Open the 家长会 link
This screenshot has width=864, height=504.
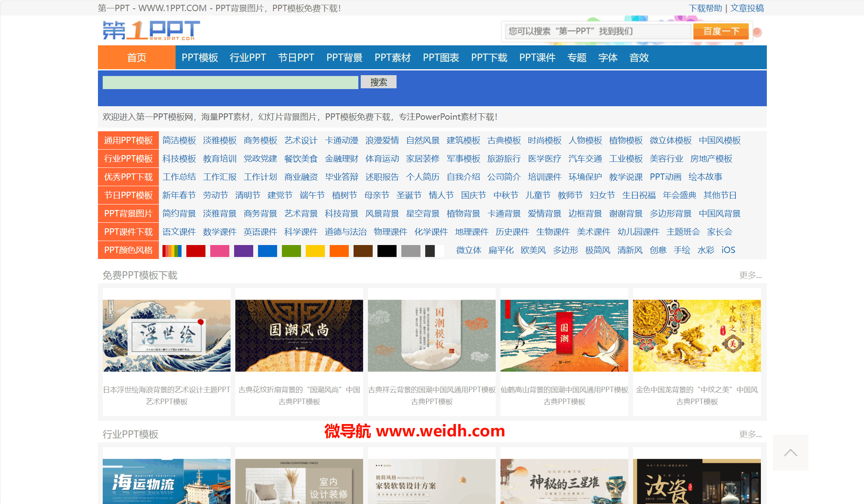pos(719,232)
